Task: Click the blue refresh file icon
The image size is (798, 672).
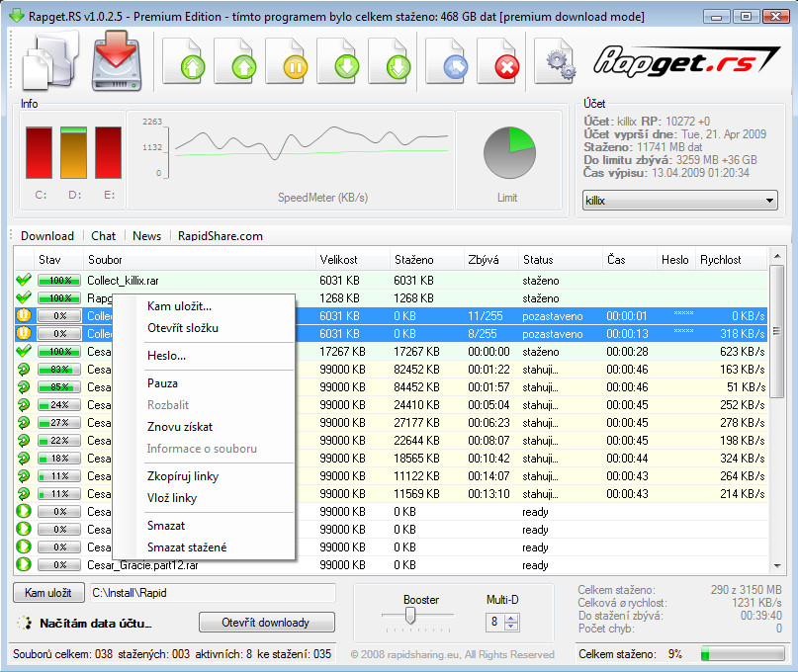Action: (x=448, y=60)
